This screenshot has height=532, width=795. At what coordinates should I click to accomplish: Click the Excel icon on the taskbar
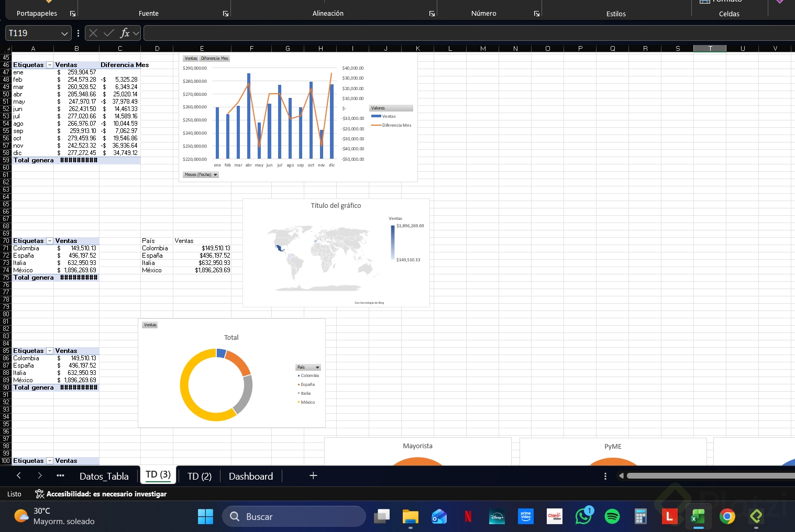[x=698, y=516]
